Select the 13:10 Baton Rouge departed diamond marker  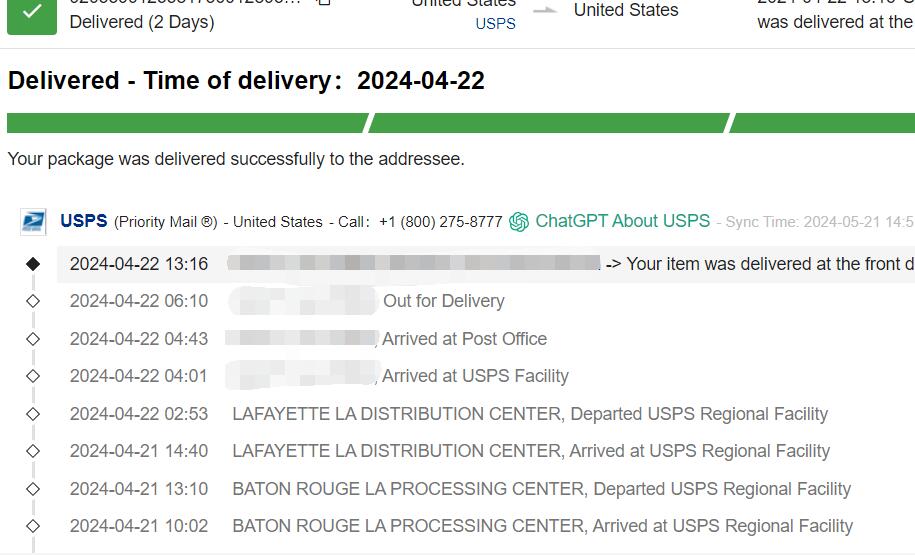click(33, 488)
